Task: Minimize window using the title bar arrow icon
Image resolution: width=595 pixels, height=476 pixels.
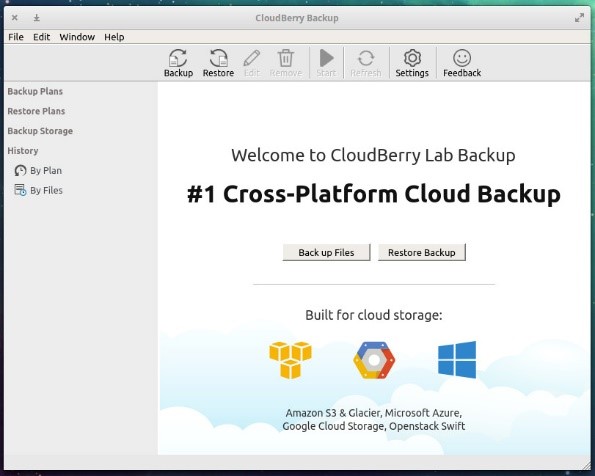Action: pos(36,17)
